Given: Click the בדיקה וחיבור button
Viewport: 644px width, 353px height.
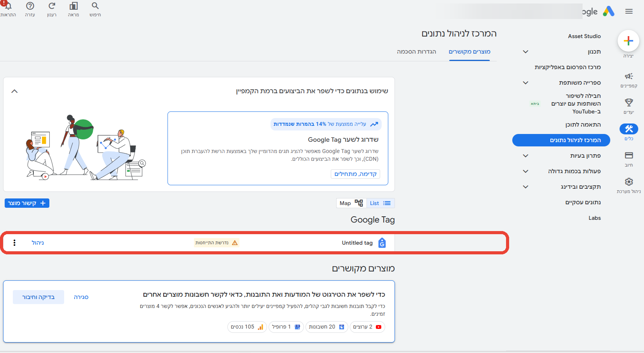Looking at the screenshot, I should point(38,297).
